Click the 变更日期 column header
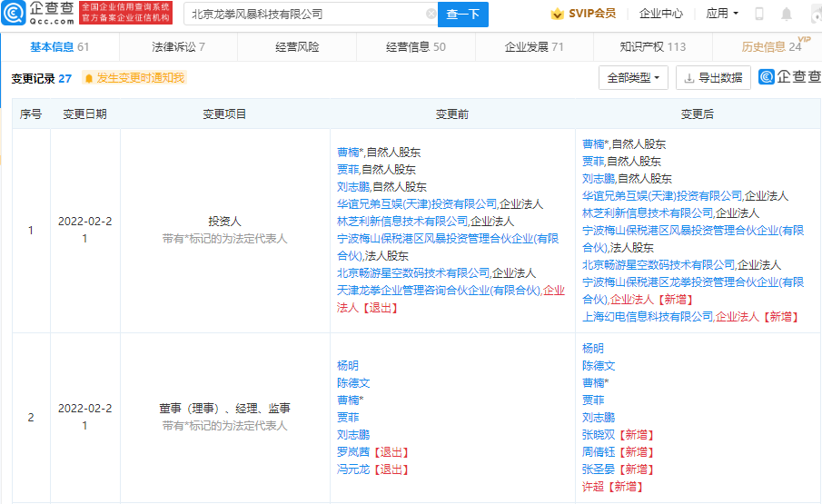 point(85,114)
